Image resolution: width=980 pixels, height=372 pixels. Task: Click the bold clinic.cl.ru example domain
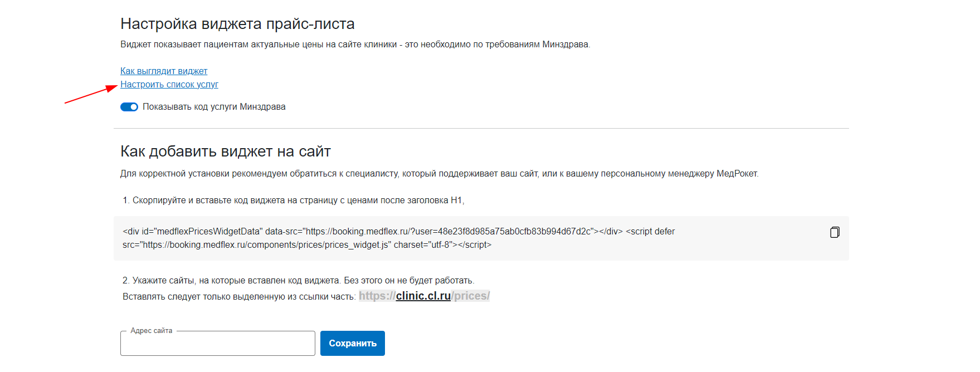(x=423, y=296)
